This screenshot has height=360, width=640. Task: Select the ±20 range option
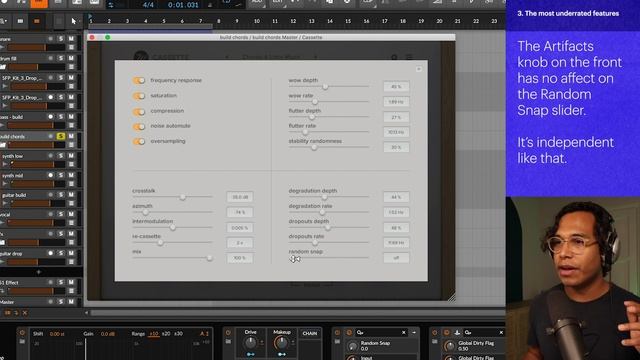pyautogui.click(x=166, y=334)
